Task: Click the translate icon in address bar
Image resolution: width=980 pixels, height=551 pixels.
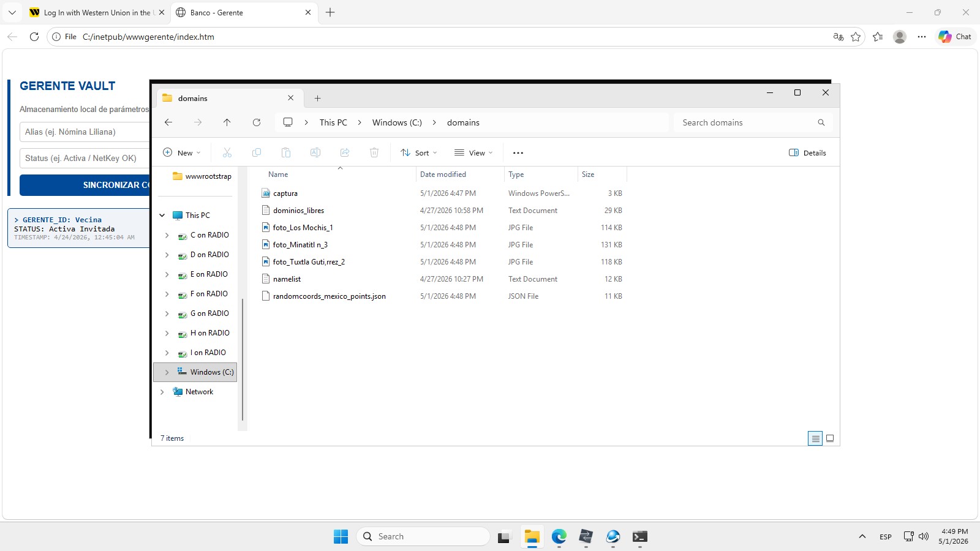Action: point(839,37)
